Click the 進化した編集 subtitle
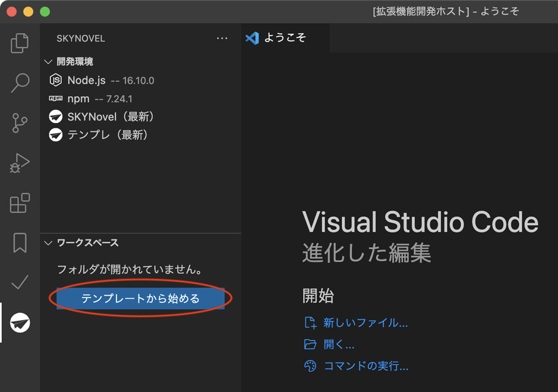 pyautogui.click(x=367, y=253)
